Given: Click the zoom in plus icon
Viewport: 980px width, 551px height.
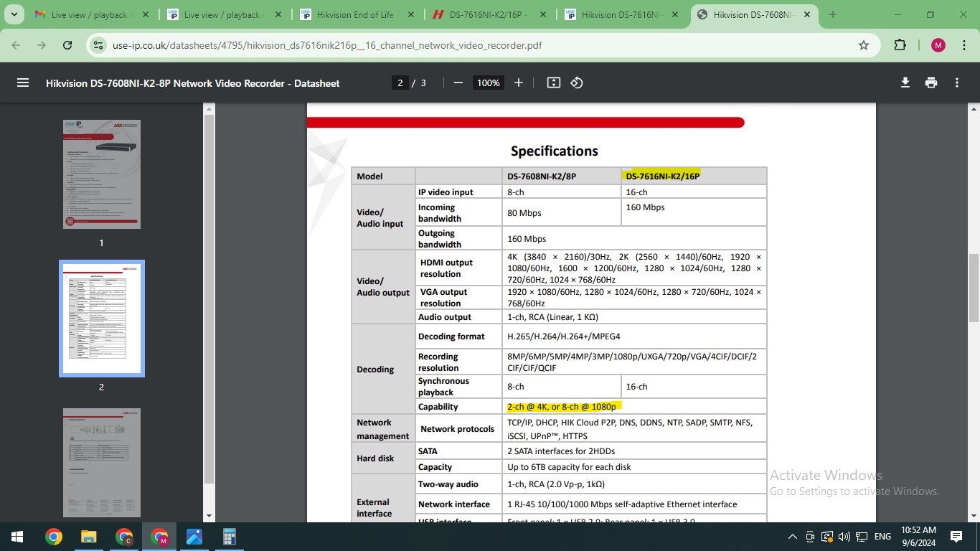Looking at the screenshot, I should tap(519, 83).
